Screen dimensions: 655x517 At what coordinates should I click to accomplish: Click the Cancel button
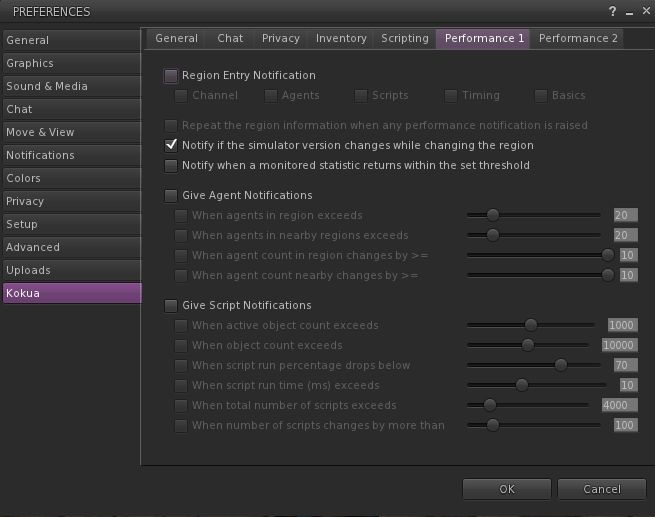coord(601,489)
